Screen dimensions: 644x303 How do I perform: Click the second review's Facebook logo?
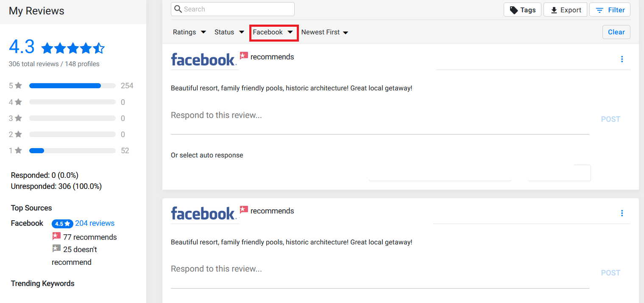point(204,214)
